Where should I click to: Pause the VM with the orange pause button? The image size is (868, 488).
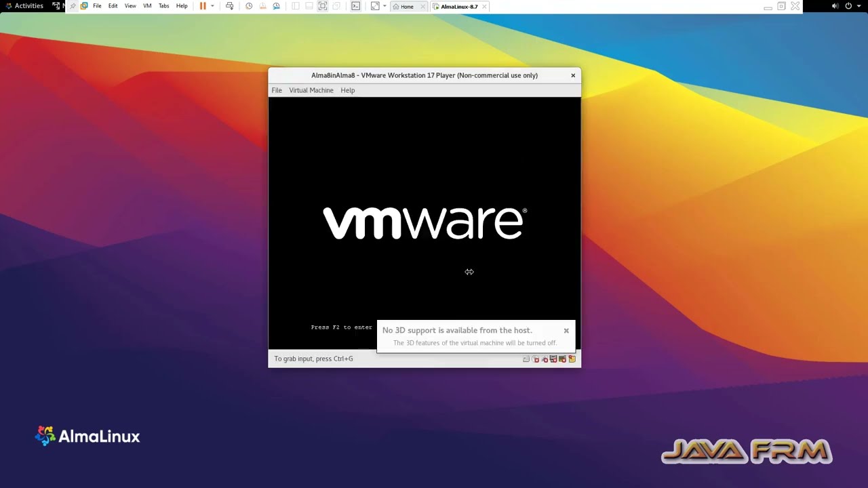coord(203,6)
